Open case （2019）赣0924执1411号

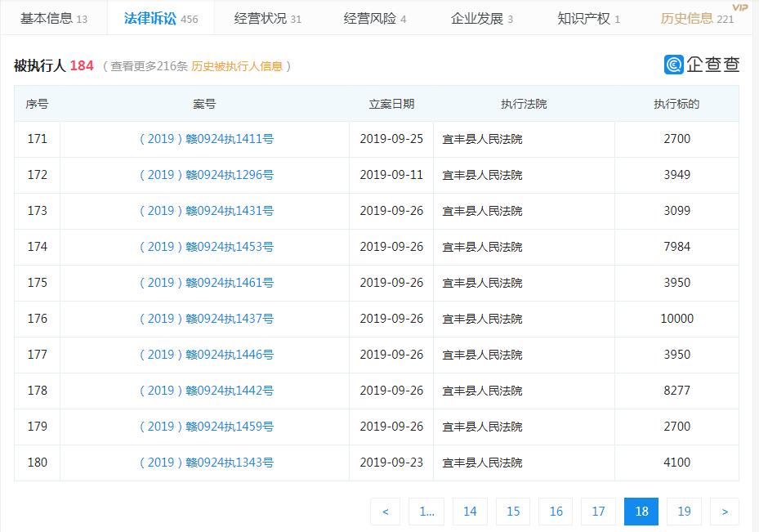[204, 139]
